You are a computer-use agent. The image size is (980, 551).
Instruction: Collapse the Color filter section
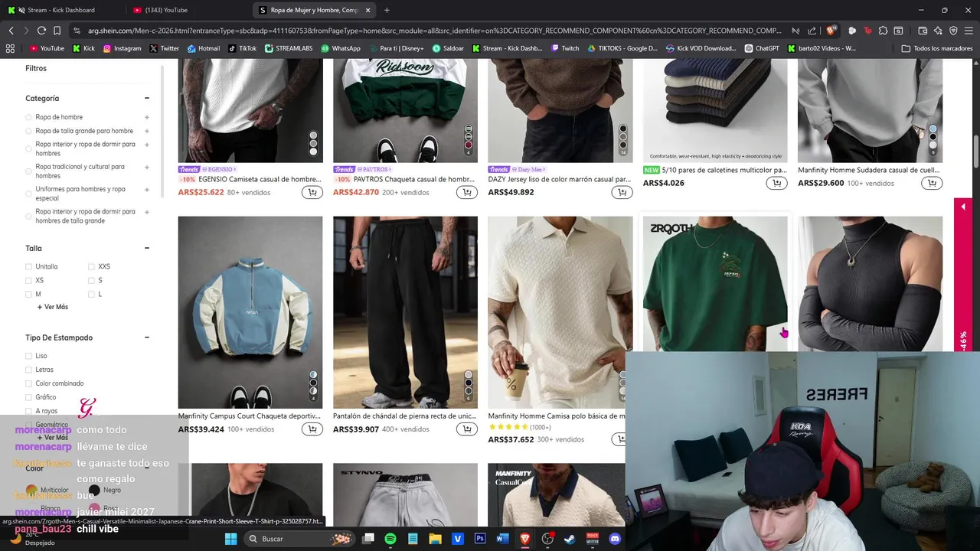146,468
